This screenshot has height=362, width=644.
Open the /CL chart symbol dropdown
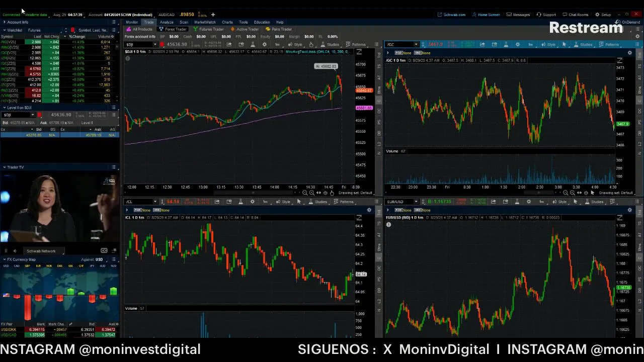click(155, 202)
